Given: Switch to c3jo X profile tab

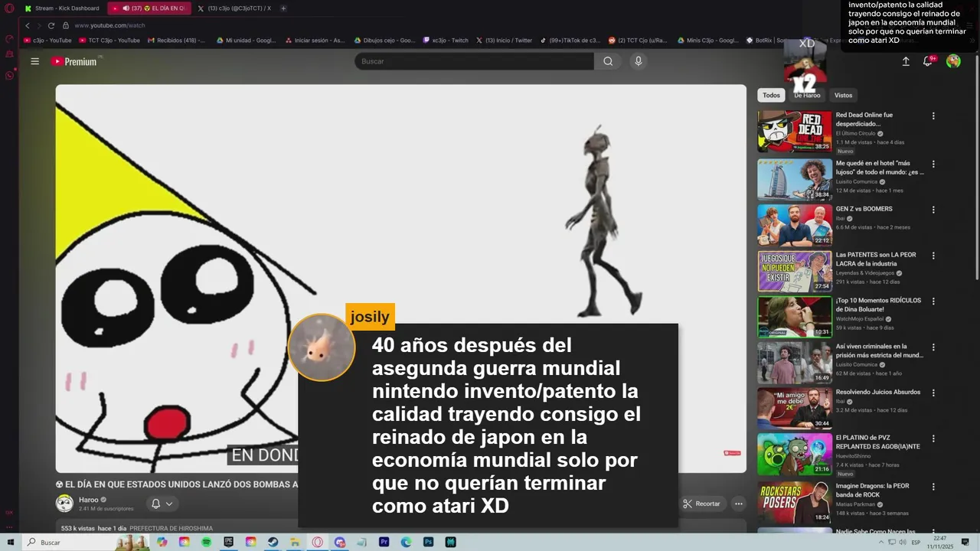Looking at the screenshot, I should (x=234, y=8).
